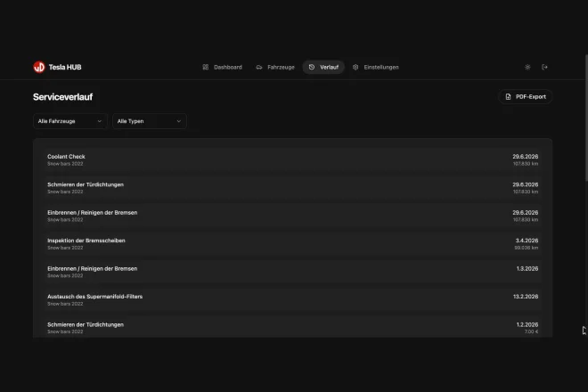Click the date 3.4.2026
This screenshot has width=588, height=392.
click(x=527, y=241)
